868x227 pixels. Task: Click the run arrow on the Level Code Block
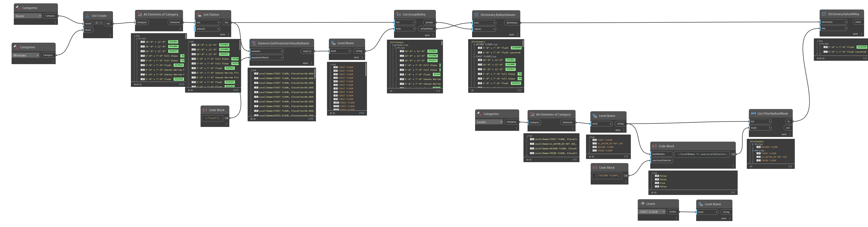click(x=227, y=118)
